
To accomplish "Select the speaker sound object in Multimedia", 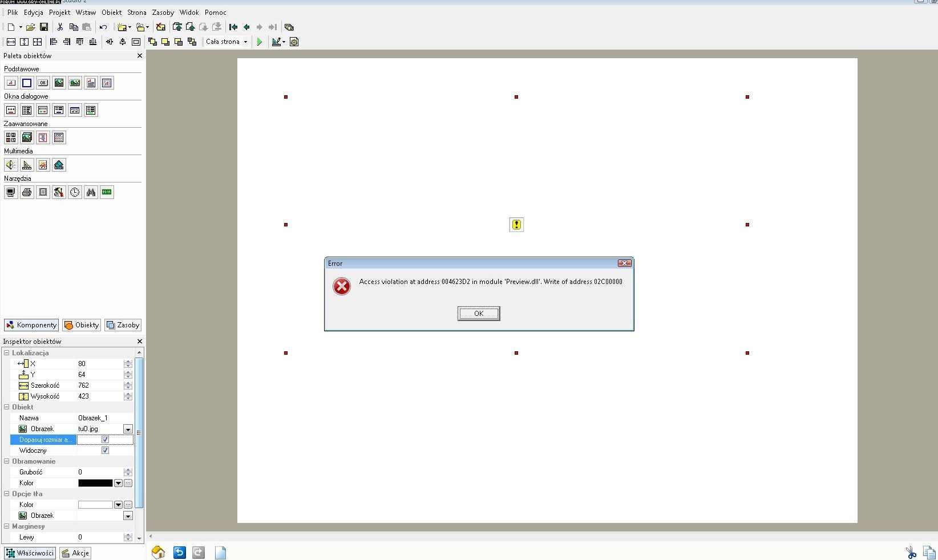I will tap(11, 165).
